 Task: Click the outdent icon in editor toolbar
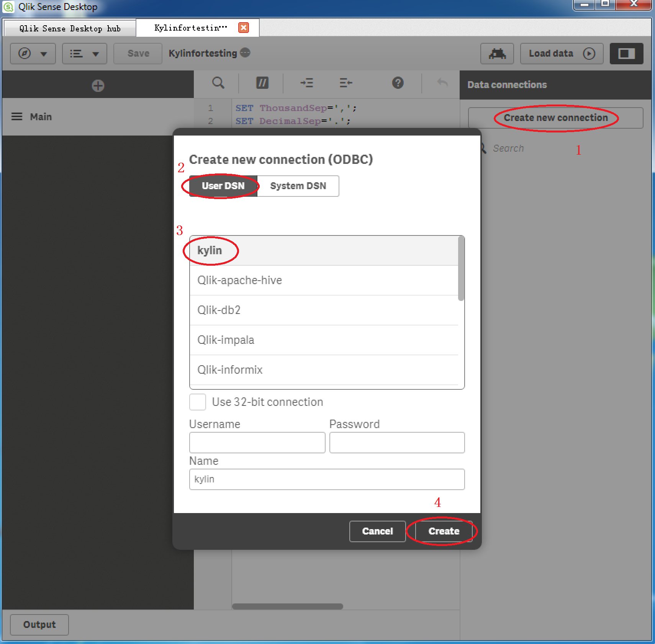pyautogui.click(x=346, y=83)
